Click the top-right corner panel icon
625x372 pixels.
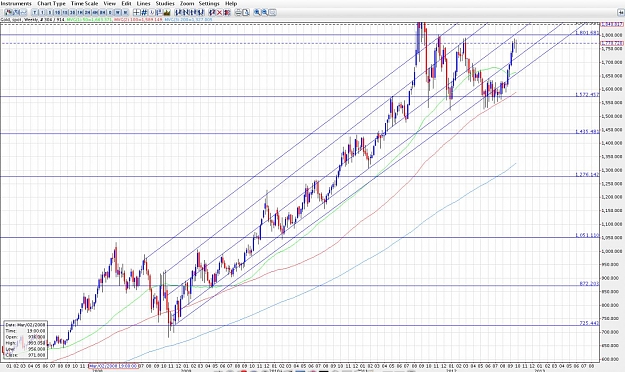click(x=620, y=12)
